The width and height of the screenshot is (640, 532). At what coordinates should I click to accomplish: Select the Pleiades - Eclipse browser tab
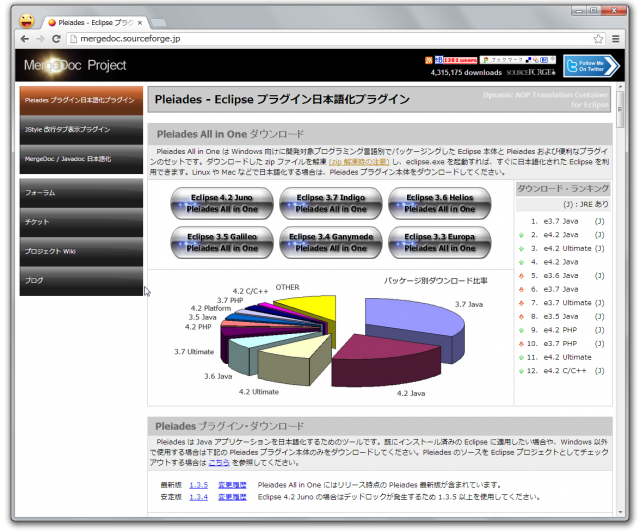(x=95, y=22)
